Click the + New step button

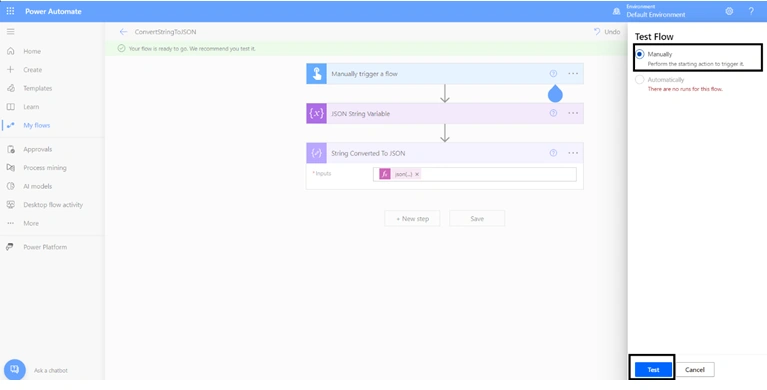pos(412,219)
